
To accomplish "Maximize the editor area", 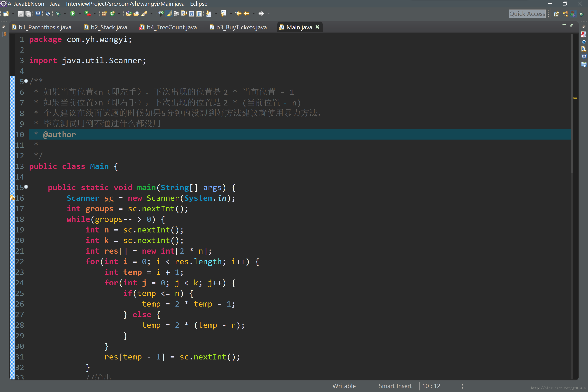I will pyautogui.click(x=572, y=25).
